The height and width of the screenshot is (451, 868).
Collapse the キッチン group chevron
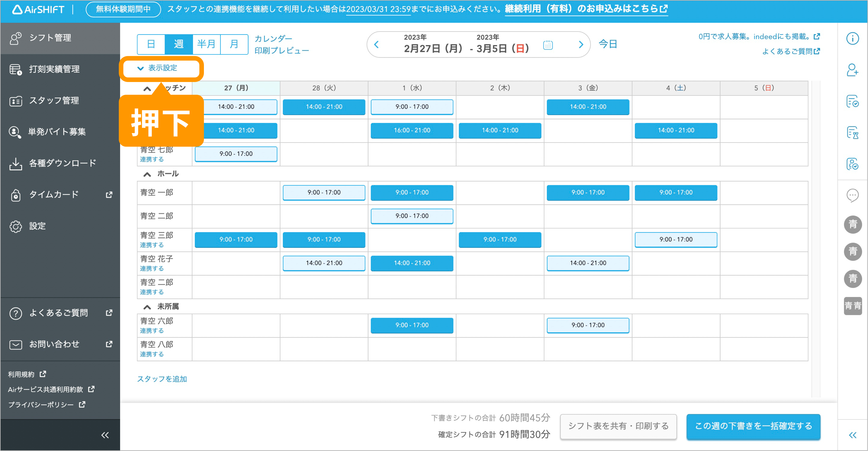(147, 89)
